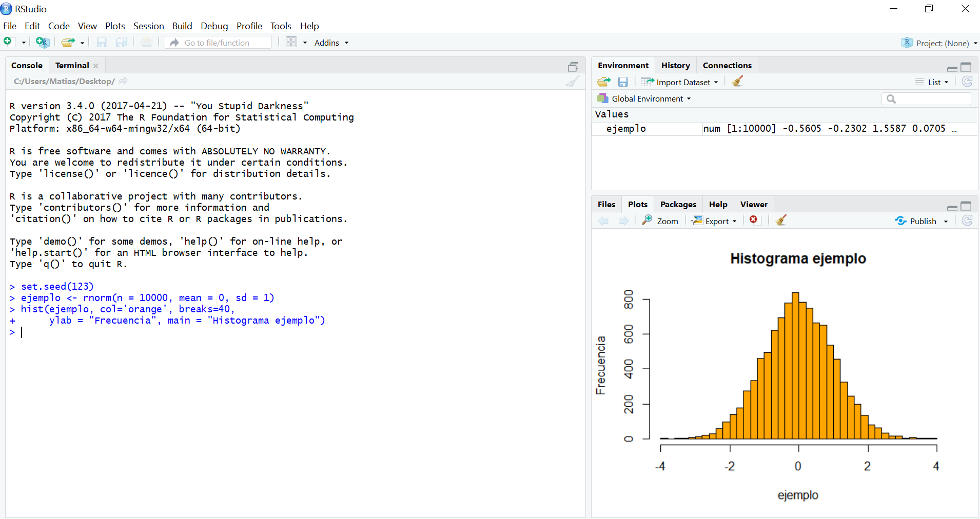Maximize the Console pane
980x519 pixels.
tap(573, 67)
